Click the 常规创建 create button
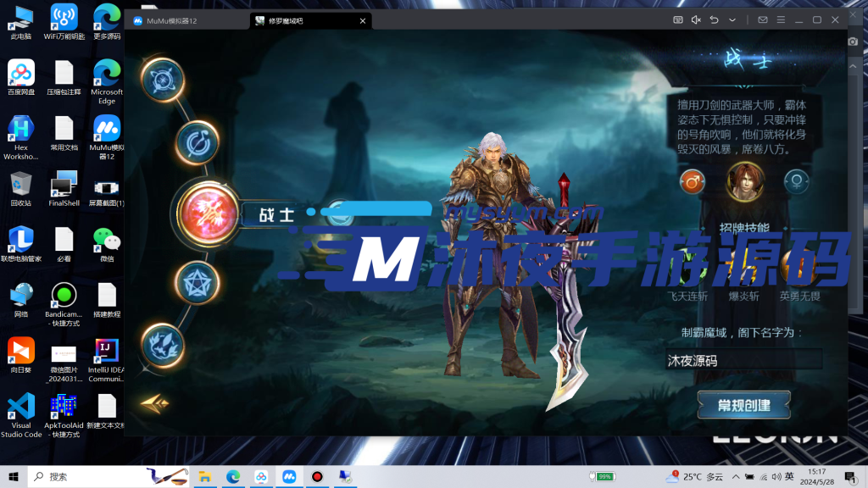 743,405
